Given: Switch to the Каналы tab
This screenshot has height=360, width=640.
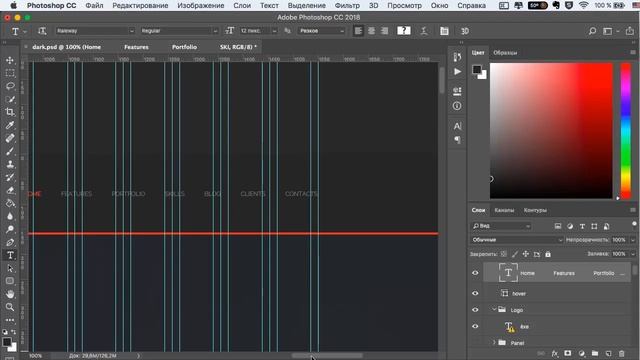Looking at the screenshot, I should [x=504, y=210].
